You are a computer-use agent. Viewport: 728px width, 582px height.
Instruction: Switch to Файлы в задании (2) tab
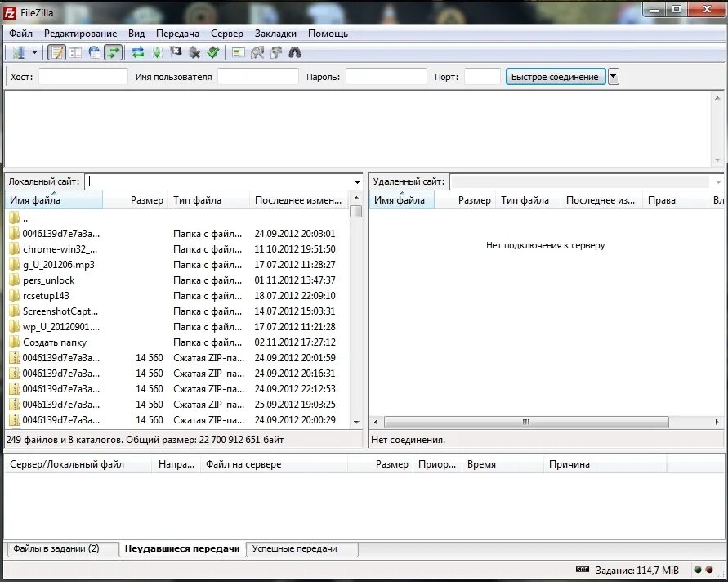click(63, 549)
